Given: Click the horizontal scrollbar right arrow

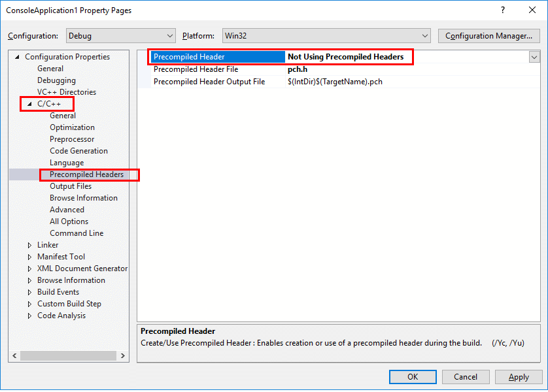Looking at the screenshot, I should coord(123,355).
